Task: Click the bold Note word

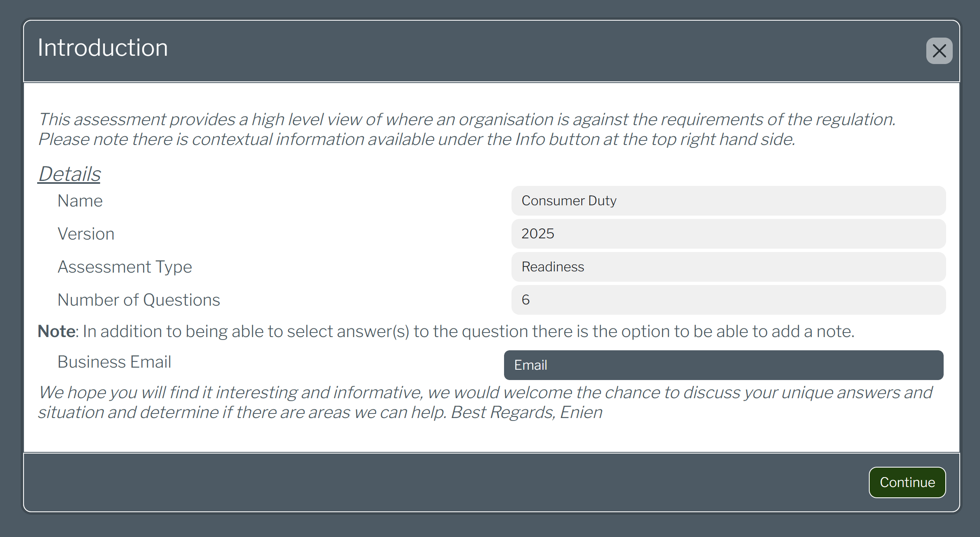Action: (x=57, y=331)
